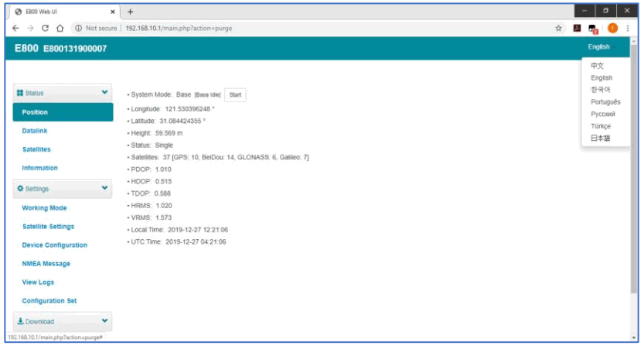This screenshot has width=644, height=349.
Task: Select the E800 Web UI tab
Action: coord(64,12)
